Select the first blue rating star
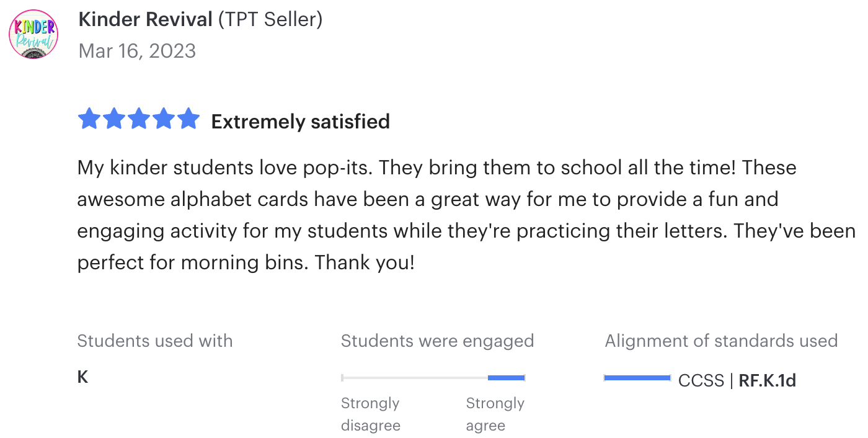The image size is (868, 438). tap(89, 118)
